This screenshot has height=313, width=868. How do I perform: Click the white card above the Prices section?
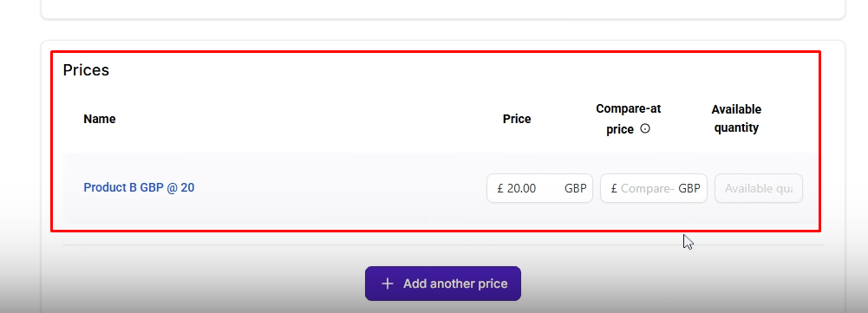pos(443,9)
